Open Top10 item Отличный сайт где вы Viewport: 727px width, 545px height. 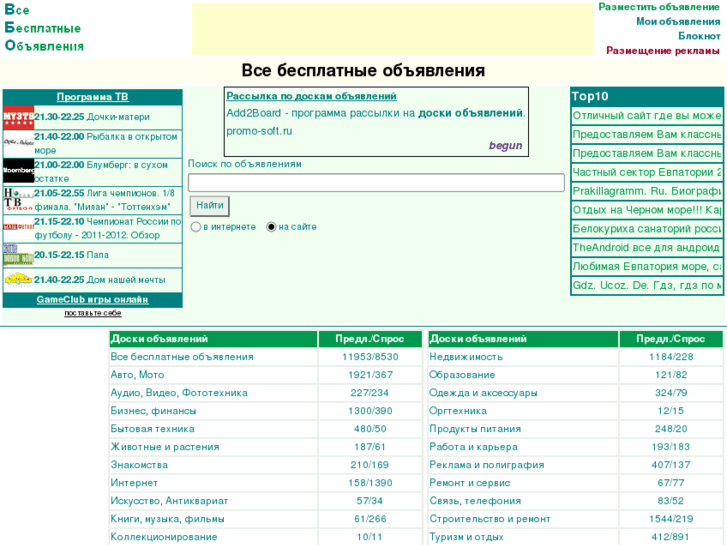(647, 115)
